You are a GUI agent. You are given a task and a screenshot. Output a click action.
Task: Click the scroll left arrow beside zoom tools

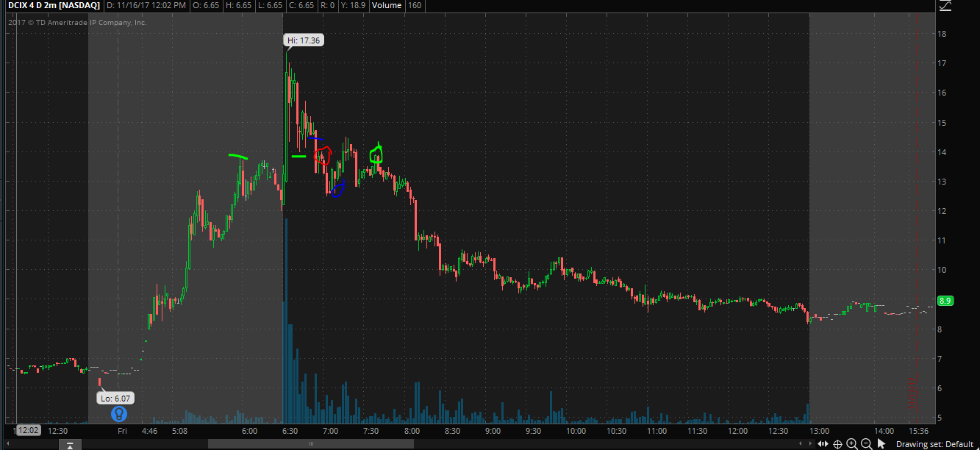coord(801,444)
